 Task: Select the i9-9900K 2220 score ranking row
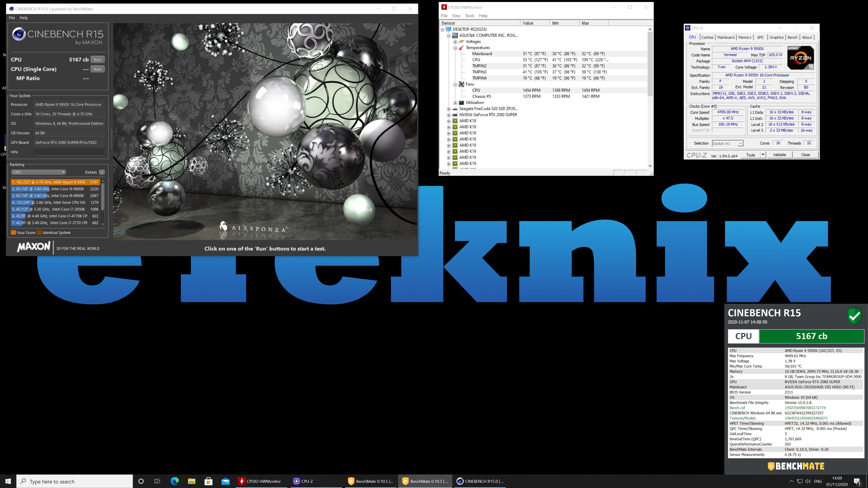[x=55, y=189]
